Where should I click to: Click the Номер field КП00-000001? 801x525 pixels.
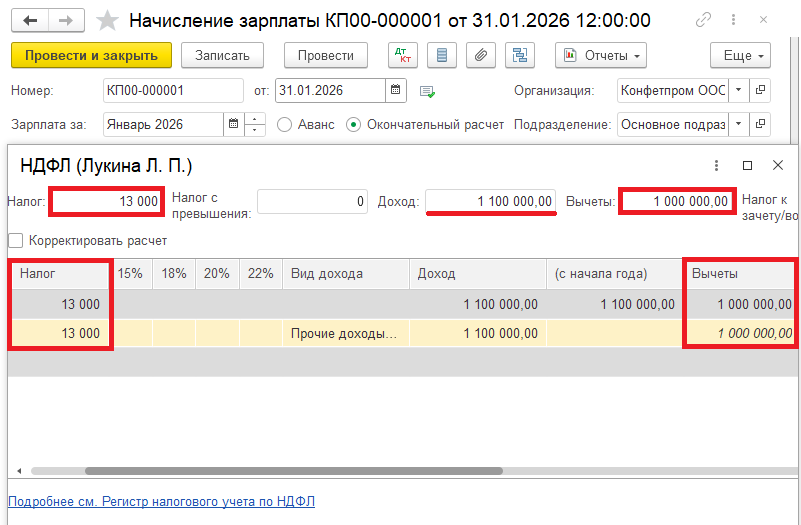coord(173,90)
